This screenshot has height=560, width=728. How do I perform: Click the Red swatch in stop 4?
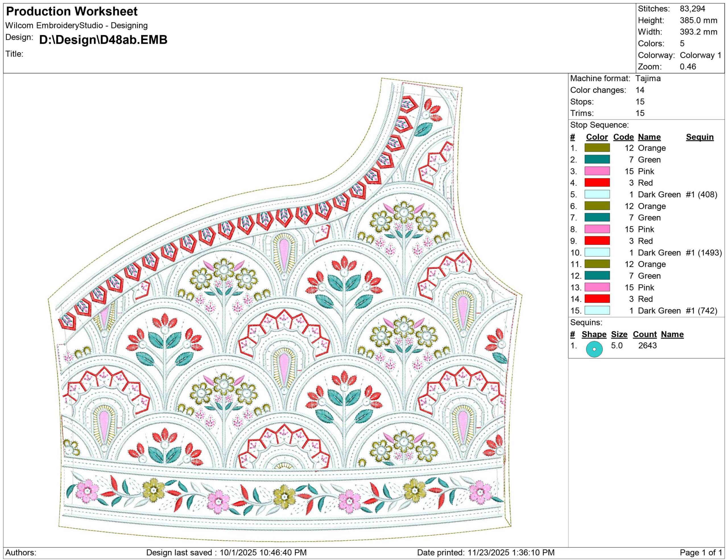point(597,182)
